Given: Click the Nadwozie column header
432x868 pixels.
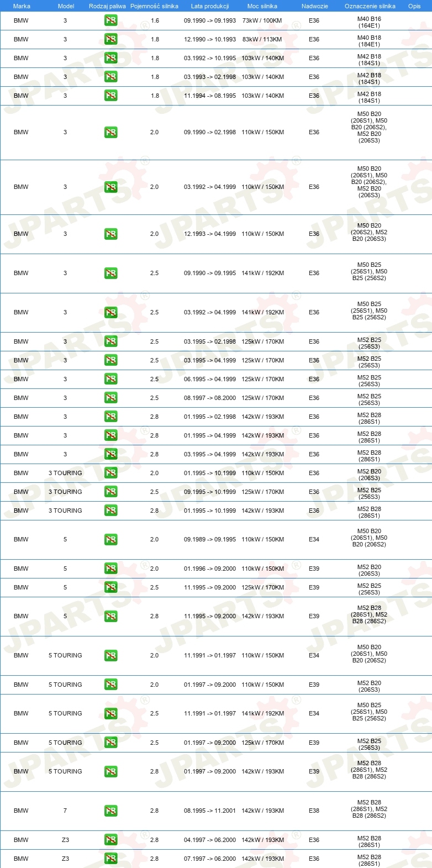Looking at the screenshot, I should [x=315, y=6].
